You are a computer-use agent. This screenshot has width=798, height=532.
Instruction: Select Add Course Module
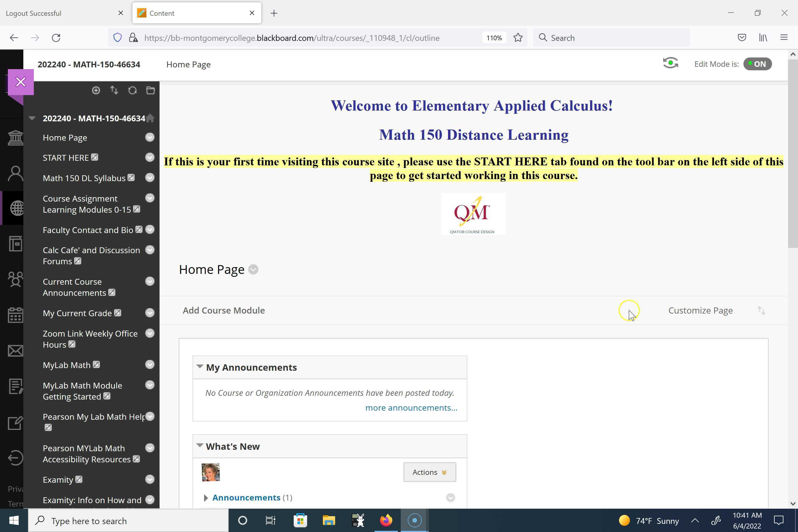[224, 310]
